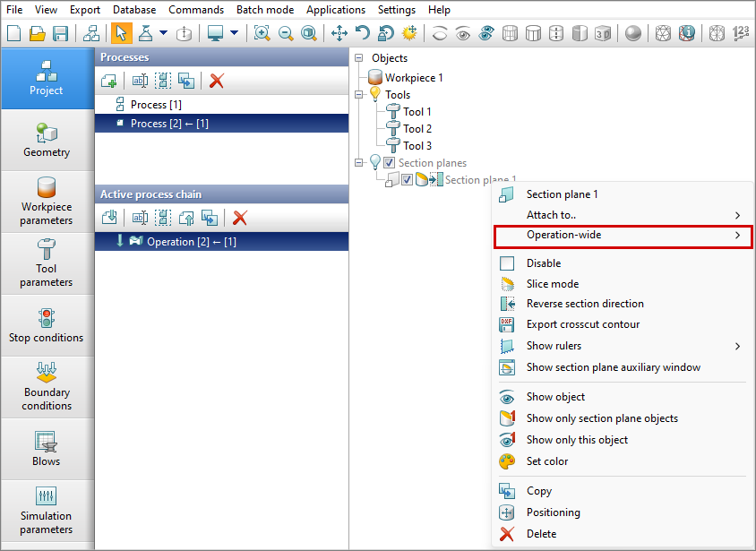This screenshot has width=756, height=551.
Task: Click Disable in the context menu
Action: [x=543, y=263]
